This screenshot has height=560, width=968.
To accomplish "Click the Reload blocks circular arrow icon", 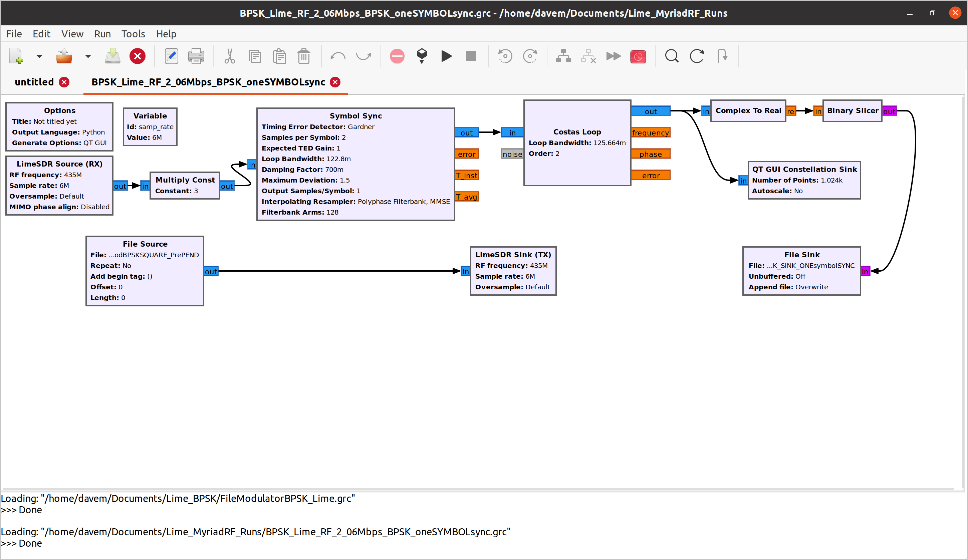I will click(x=696, y=56).
